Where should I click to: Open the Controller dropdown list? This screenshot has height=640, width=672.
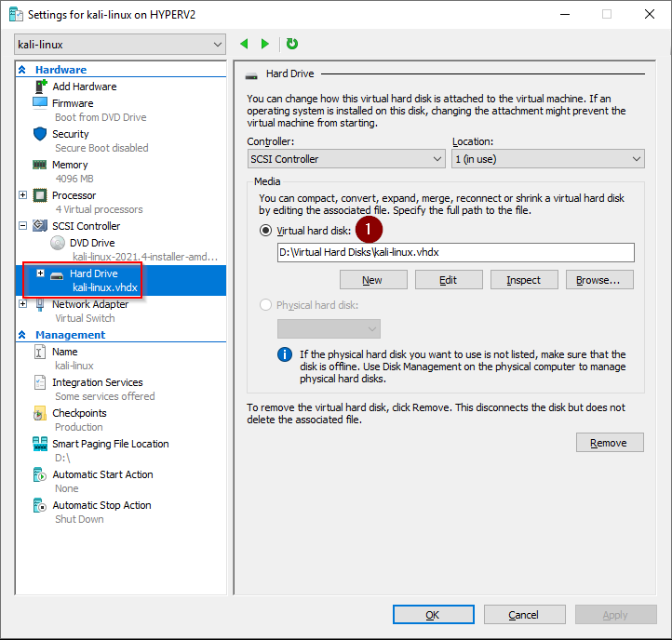[345, 159]
